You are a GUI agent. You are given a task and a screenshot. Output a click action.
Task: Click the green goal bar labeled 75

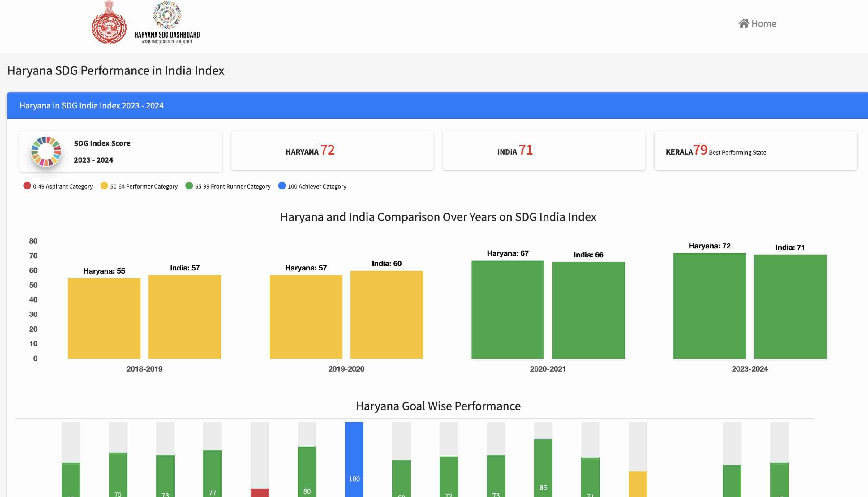(118, 475)
